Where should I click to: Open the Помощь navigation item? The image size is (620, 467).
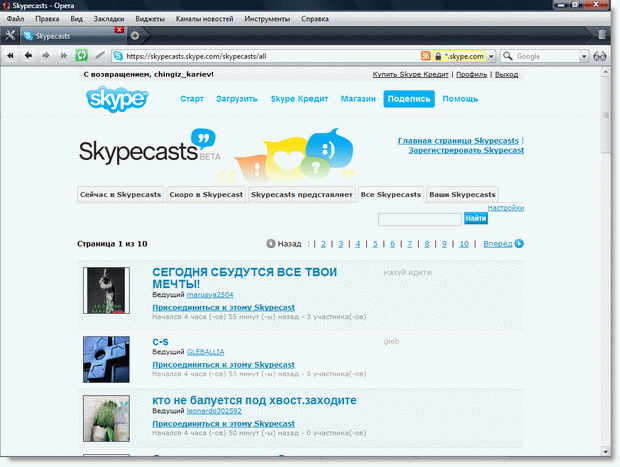[460, 99]
